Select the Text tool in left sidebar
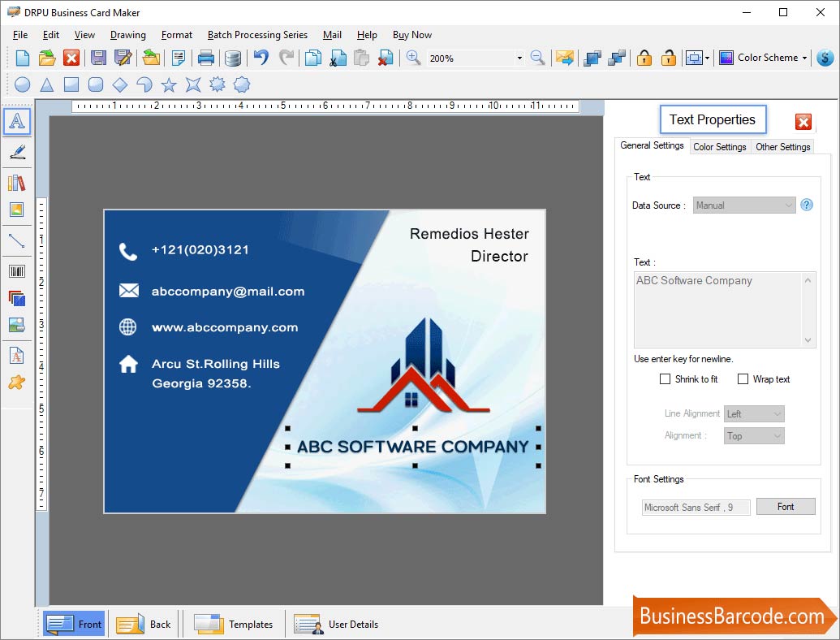Image resolution: width=840 pixels, height=640 pixels. pyautogui.click(x=17, y=121)
